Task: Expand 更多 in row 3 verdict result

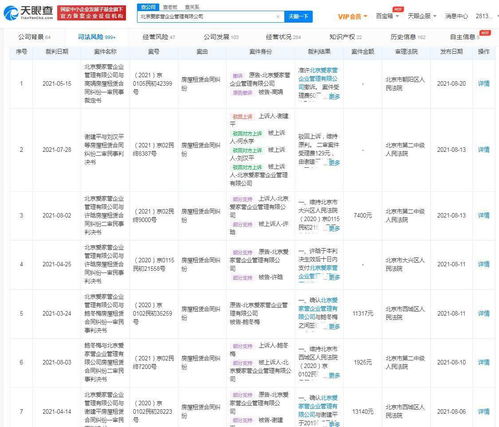Action: [334, 229]
